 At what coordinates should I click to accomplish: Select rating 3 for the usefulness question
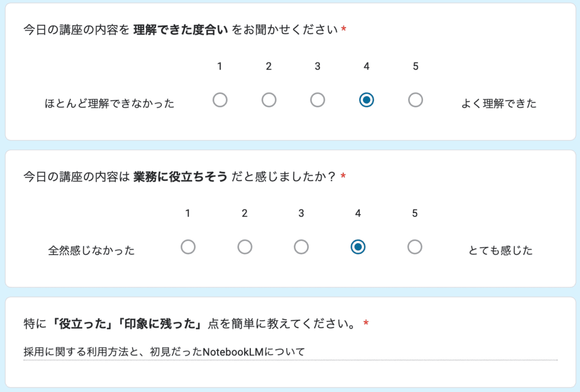[x=301, y=246]
